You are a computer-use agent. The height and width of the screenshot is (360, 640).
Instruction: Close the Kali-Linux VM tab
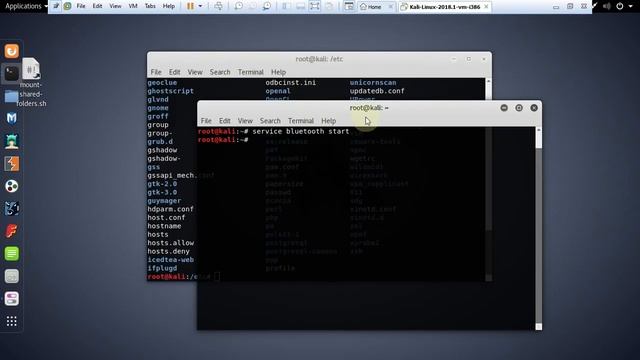(486, 7)
